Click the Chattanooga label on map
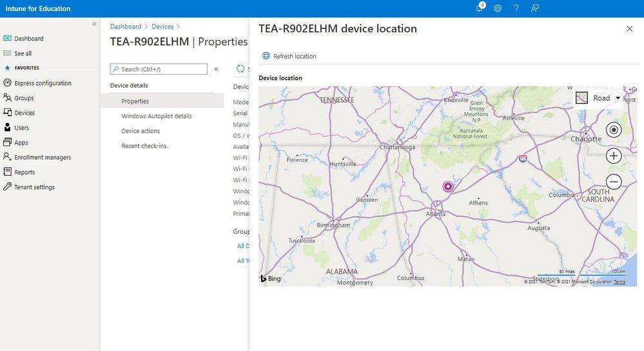644x351 pixels. click(x=397, y=147)
